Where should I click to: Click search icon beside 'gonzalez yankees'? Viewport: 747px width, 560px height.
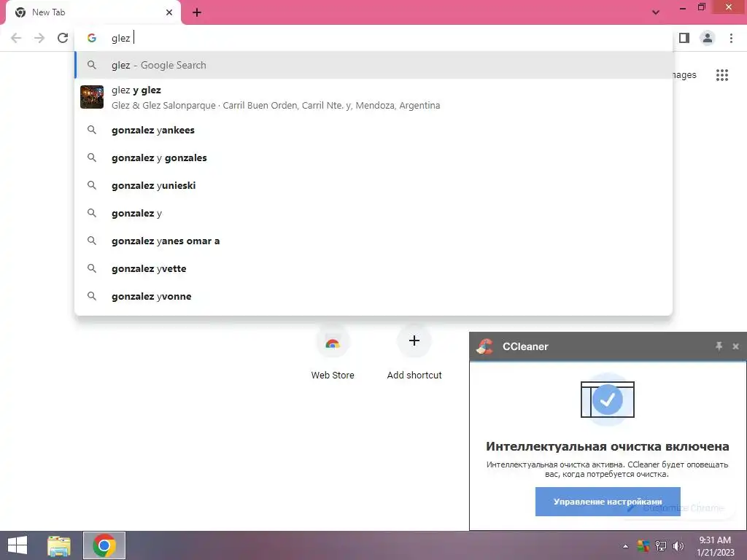pos(92,130)
